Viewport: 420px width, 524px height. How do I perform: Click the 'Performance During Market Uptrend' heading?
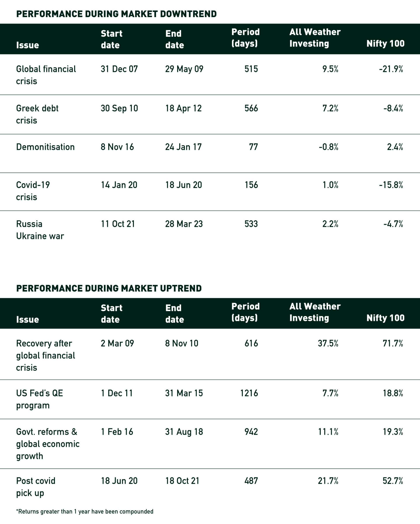pyautogui.click(x=109, y=288)
